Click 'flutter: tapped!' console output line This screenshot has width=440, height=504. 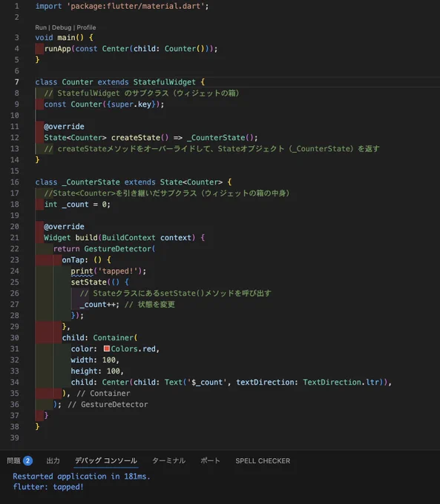click(48, 487)
